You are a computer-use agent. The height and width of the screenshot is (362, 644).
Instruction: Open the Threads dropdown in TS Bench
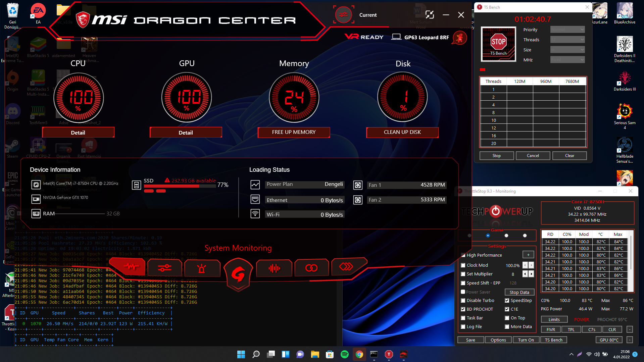(x=567, y=40)
